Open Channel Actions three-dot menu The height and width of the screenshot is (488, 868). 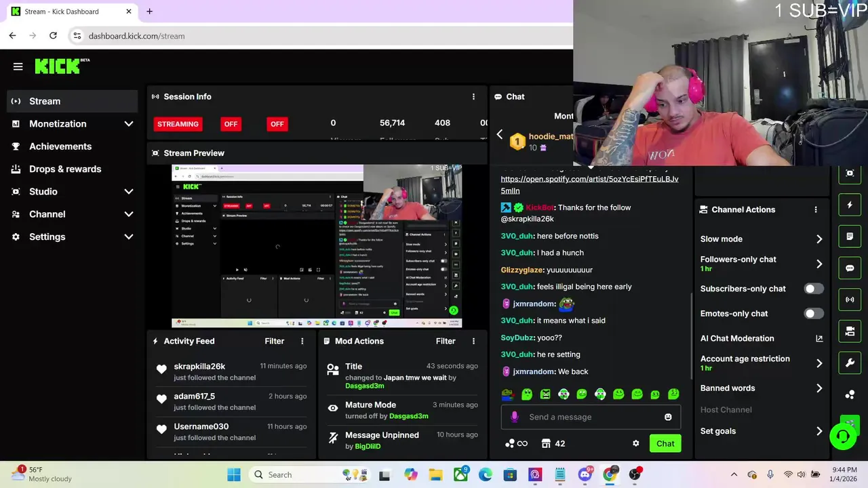816,209
